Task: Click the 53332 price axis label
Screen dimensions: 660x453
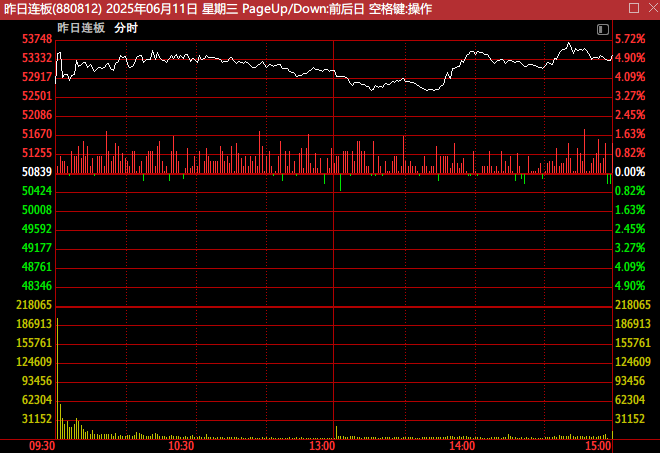Action: (37, 58)
